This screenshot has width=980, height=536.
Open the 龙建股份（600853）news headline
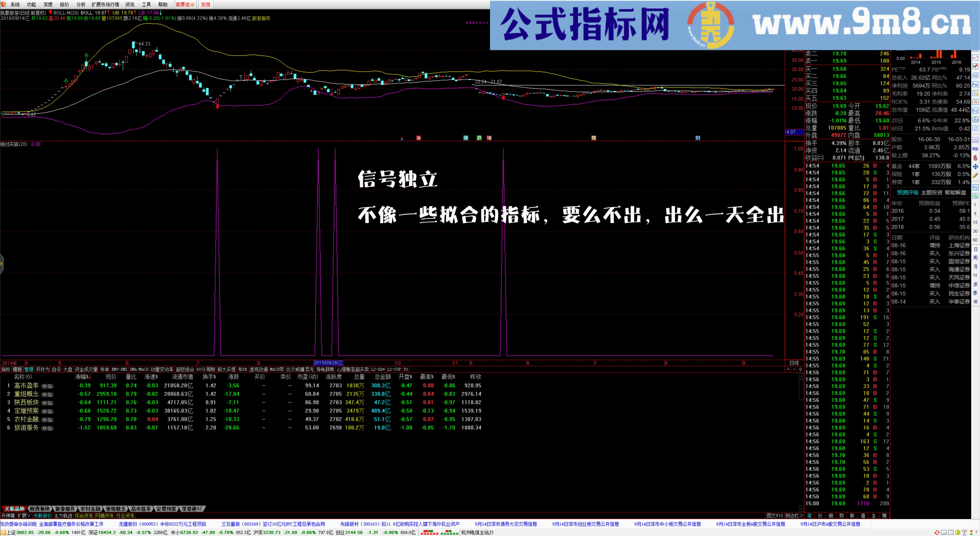162,524
